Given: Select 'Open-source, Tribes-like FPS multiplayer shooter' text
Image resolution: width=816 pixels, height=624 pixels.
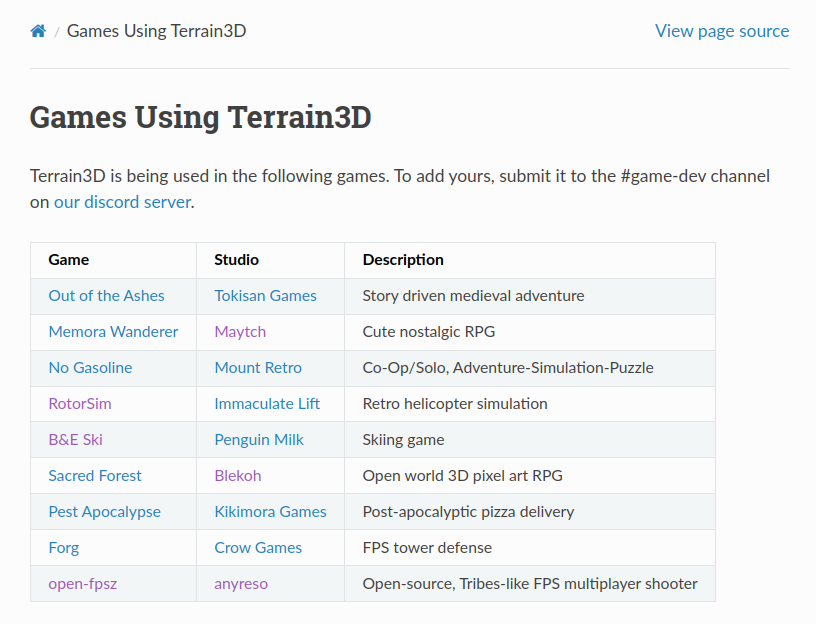Looking at the screenshot, I should pos(530,583).
